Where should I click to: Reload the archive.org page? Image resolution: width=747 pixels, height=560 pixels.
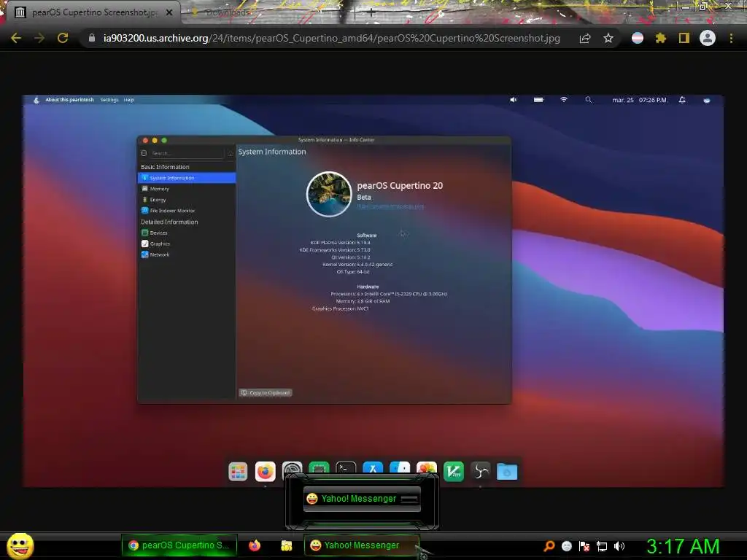(x=63, y=38)
